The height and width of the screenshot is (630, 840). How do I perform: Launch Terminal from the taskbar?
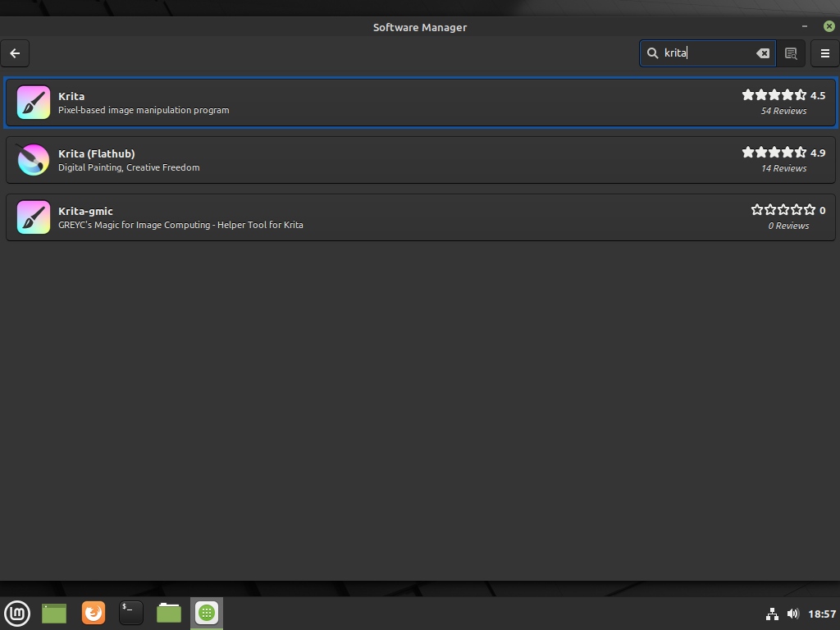point(131,614)
